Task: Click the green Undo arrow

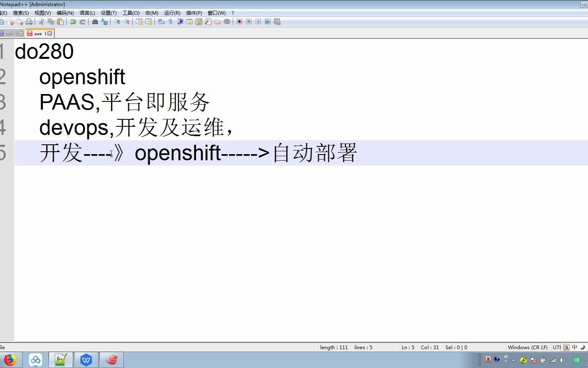Action: pyautogui.click(x=73, y=22)
